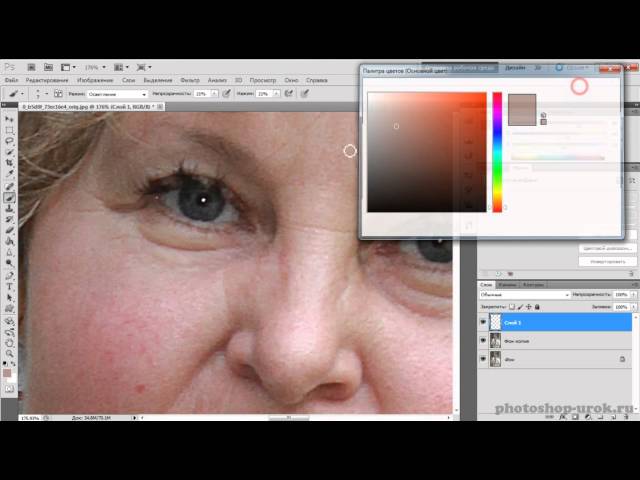Select the Move tool
This screenshot has height=480, width=640.
[x=9, y=119]
